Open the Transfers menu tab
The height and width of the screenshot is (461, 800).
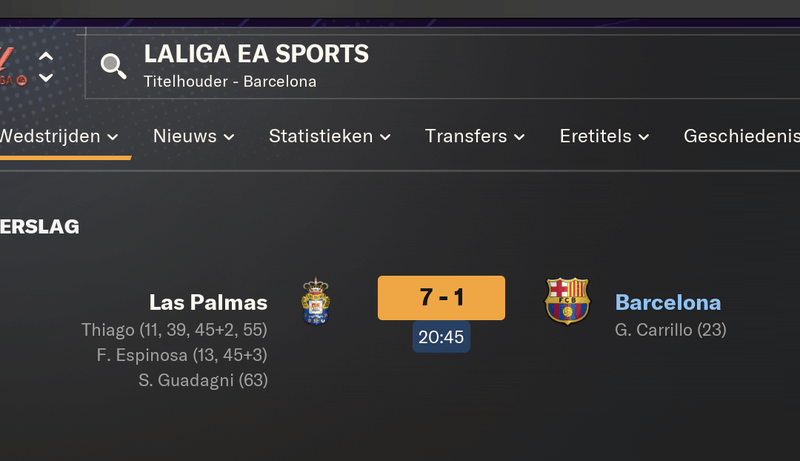pyautogui.click(x=475, y=136)
